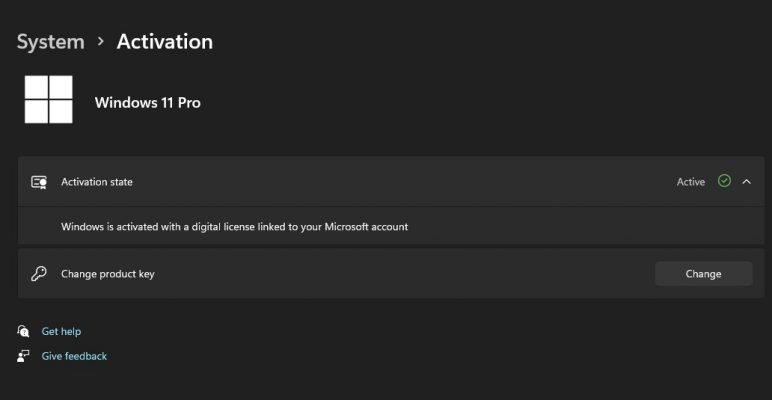Click the Get help headset icon
The image size is (772, 400).
click(x=23, y=331)
